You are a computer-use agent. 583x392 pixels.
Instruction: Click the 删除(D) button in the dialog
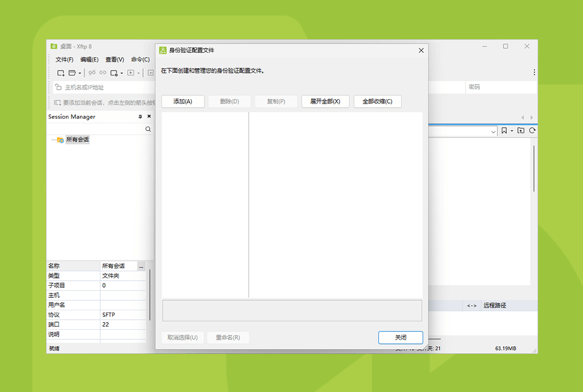(x=229, y=101)
